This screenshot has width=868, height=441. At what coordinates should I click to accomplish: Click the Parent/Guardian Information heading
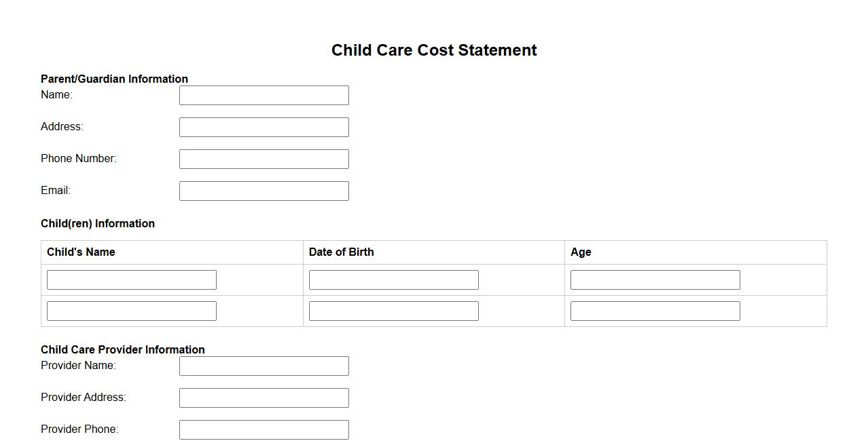tap(114, 79)
